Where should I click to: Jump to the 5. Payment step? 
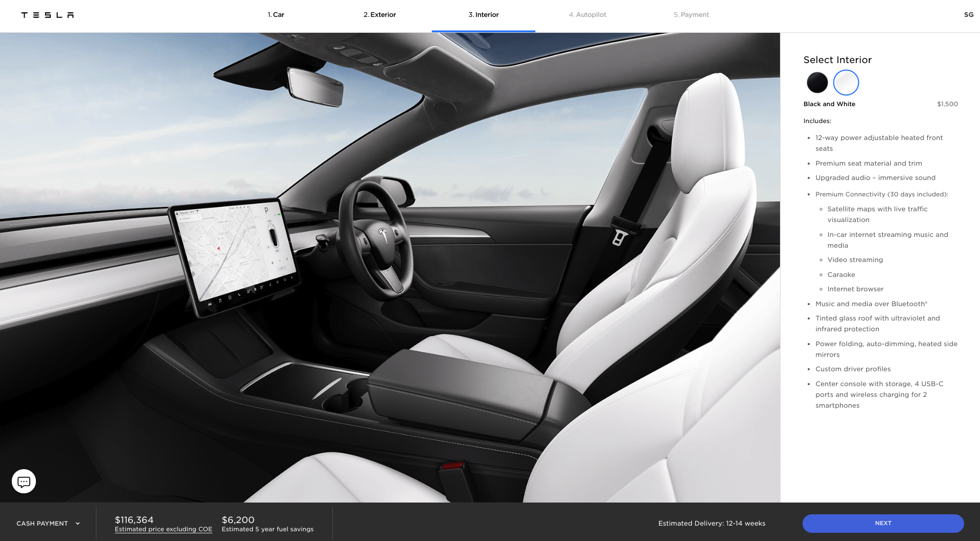(691, 15)
